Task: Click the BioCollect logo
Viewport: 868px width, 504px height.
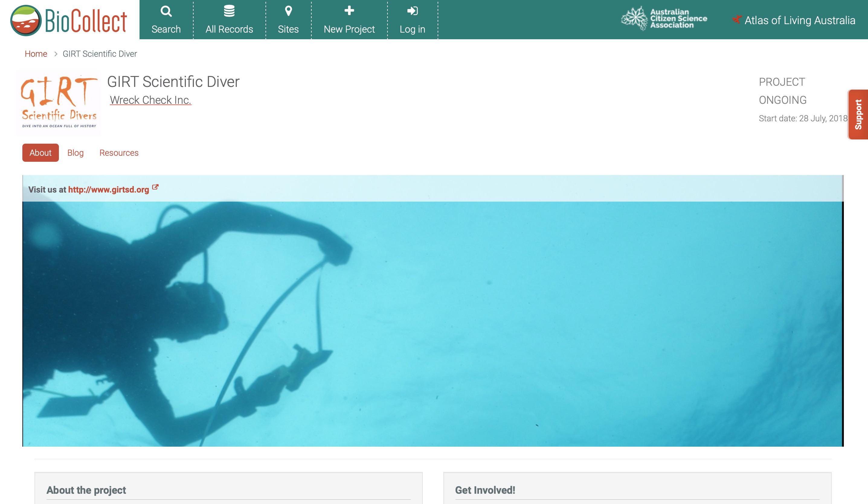Action: pos(69,20)
